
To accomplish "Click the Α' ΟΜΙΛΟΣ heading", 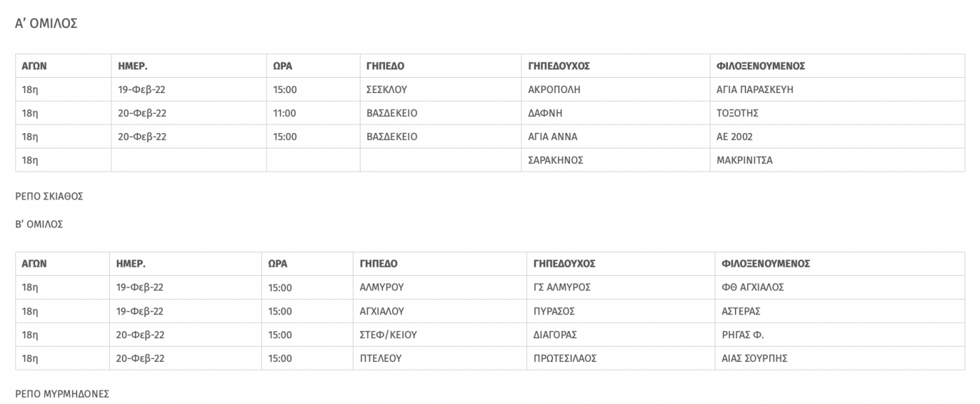I will coord(46,24).
